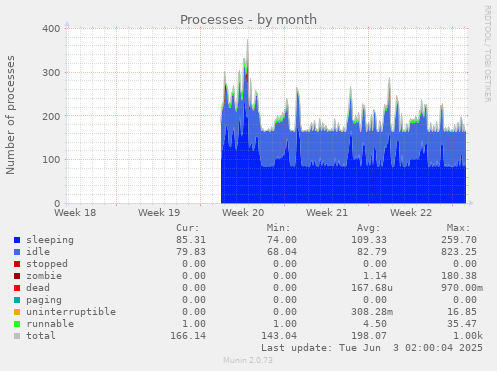
Task: Click uninterruptible max value 16.85
Action: point(462,312)
